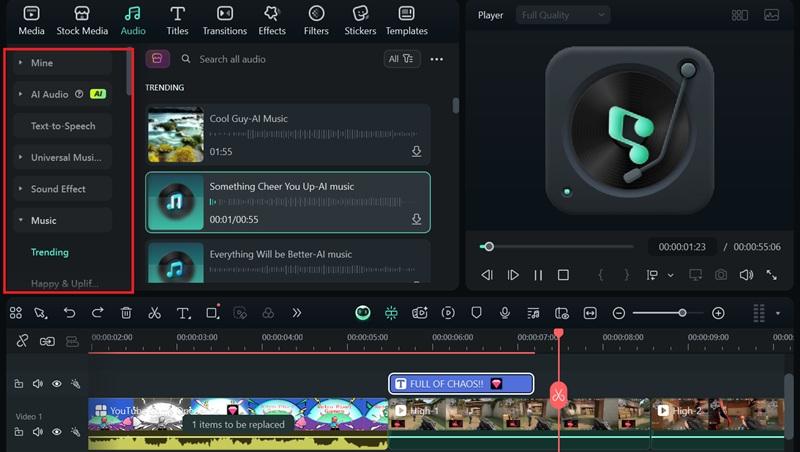The image size is (800, 452).
Task: Open the three-dot more options menu
Action: point(437,59)
